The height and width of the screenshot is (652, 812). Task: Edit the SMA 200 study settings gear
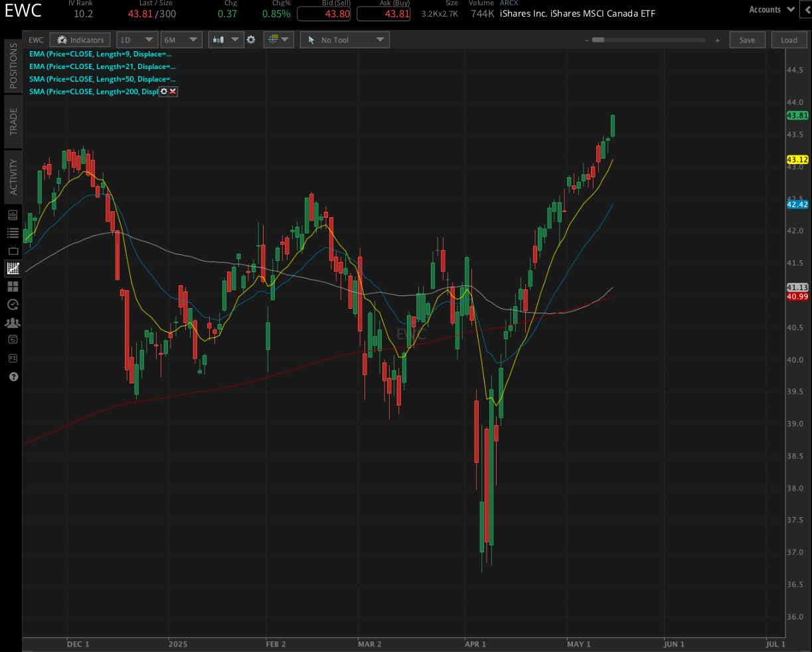163,92
